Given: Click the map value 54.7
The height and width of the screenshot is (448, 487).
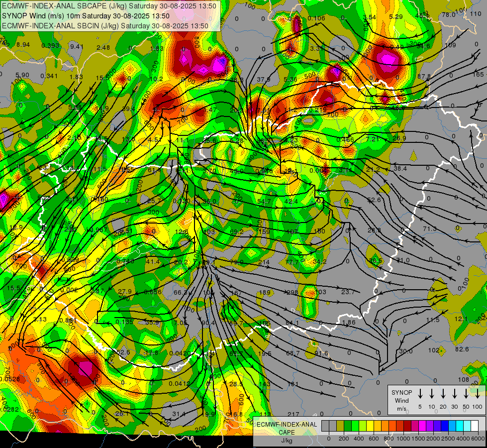Looking at the screenshot, I should point(264,202).
